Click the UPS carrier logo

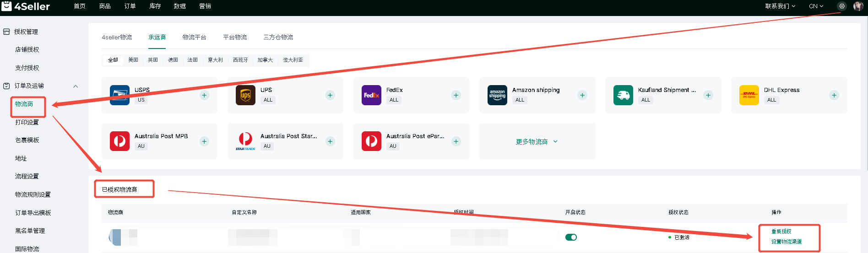245,95
